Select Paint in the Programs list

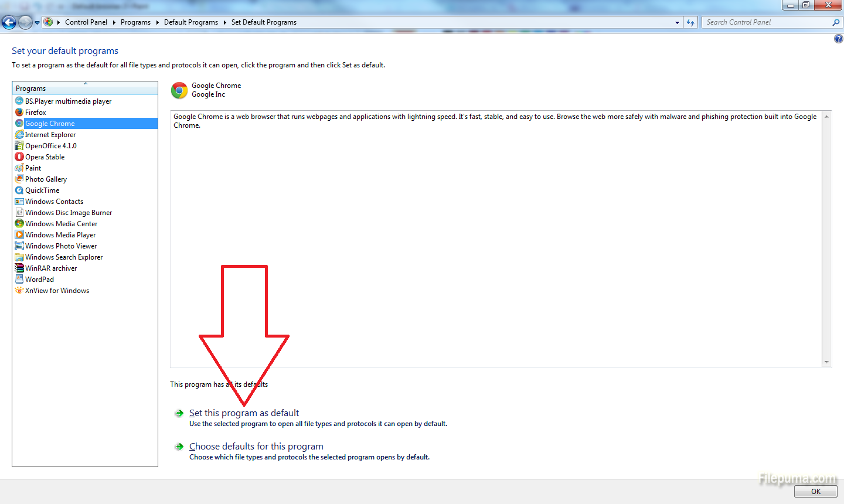(x=85, y=168)
